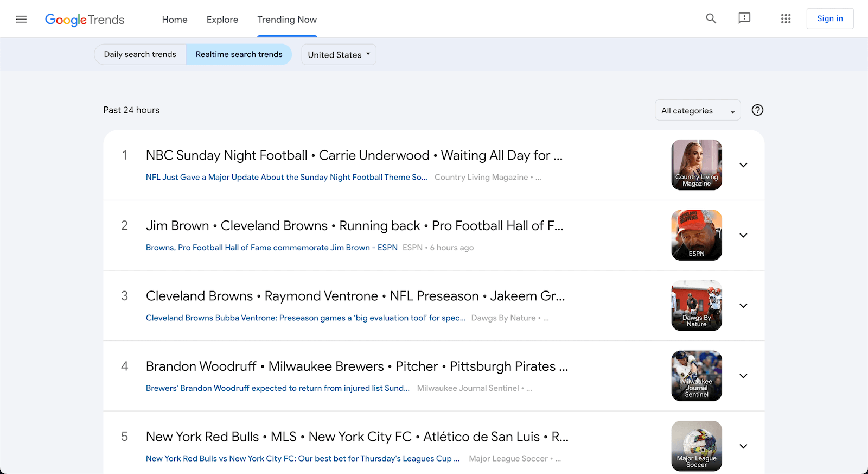
Task: Open the All categories dropdown
Action: [698, 110]
